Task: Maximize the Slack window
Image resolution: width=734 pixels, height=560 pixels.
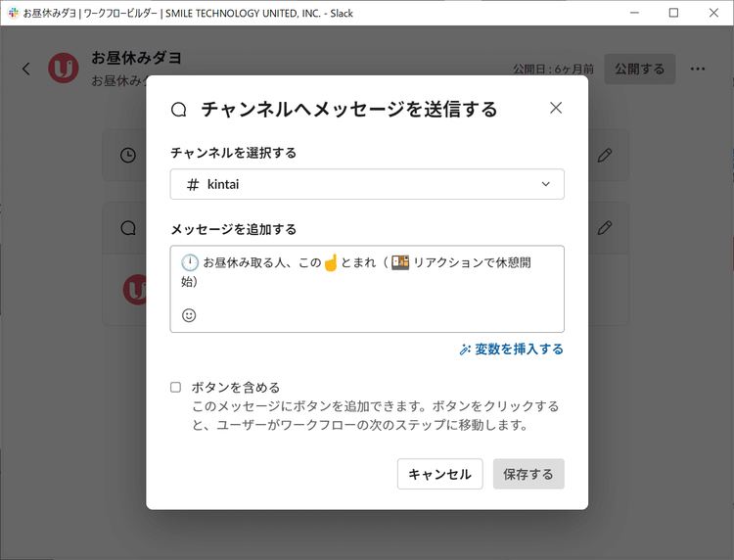Action: (x=673, y=13)
